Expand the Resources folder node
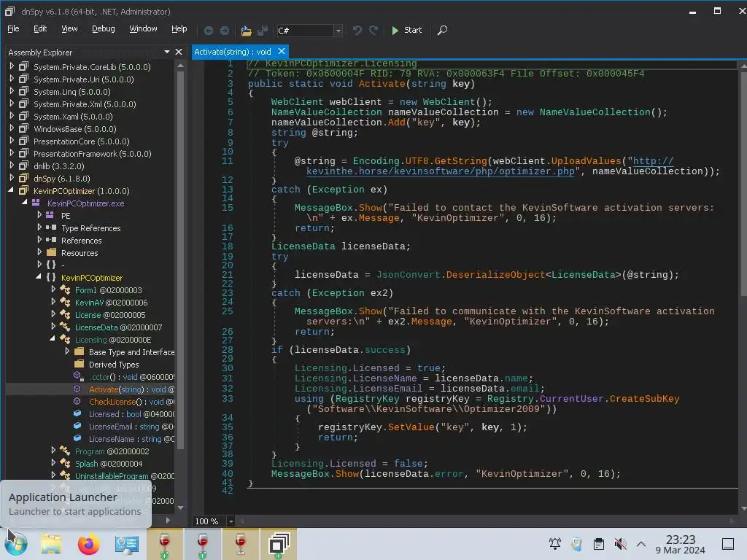 coord(39,252)
